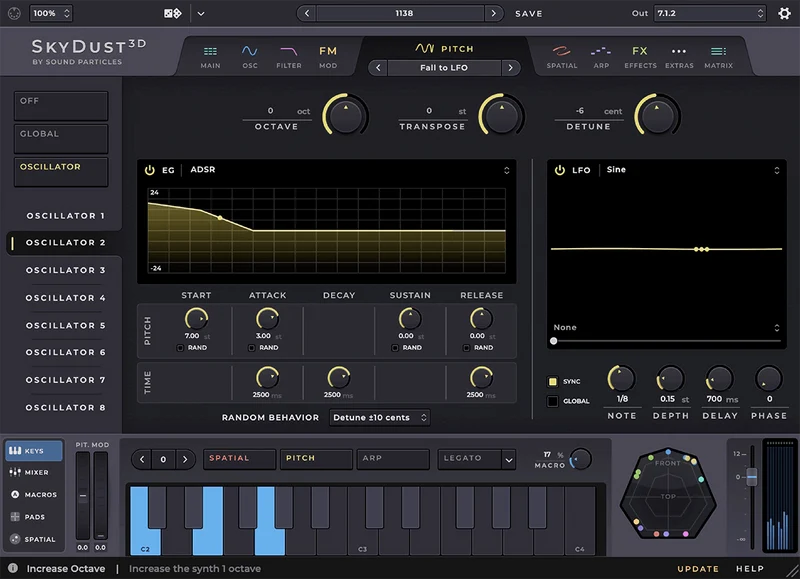Toggle the ARP button above keyboard
Viewport: 800px width, 579px height.
393,459
